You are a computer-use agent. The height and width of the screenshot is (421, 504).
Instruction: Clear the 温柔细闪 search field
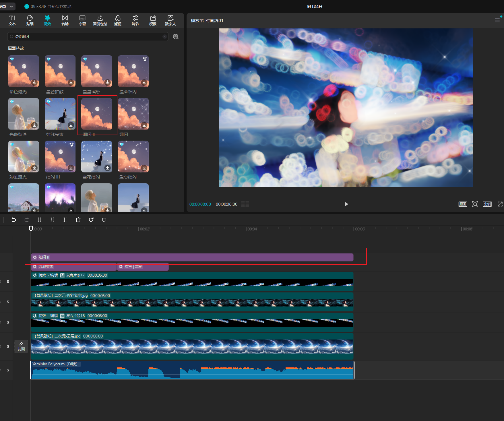pos(164,36)
